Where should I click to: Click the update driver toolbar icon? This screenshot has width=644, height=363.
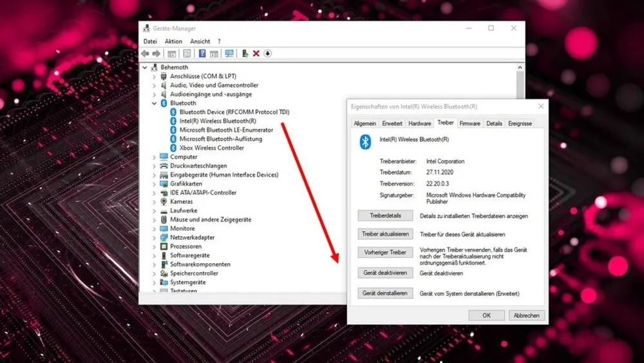pyautogui.click(x=245, y=54)
